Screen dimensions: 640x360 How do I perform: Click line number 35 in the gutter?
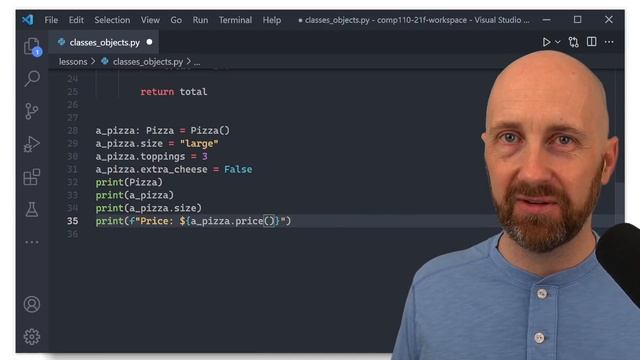[x=73, y=221]
